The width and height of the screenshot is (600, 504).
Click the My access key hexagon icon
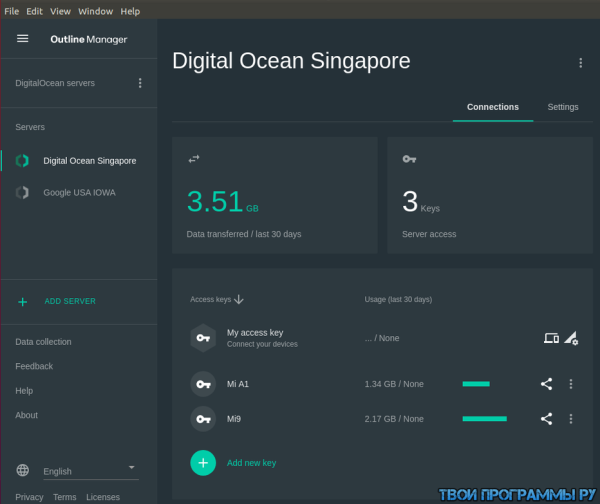(203, 338)
